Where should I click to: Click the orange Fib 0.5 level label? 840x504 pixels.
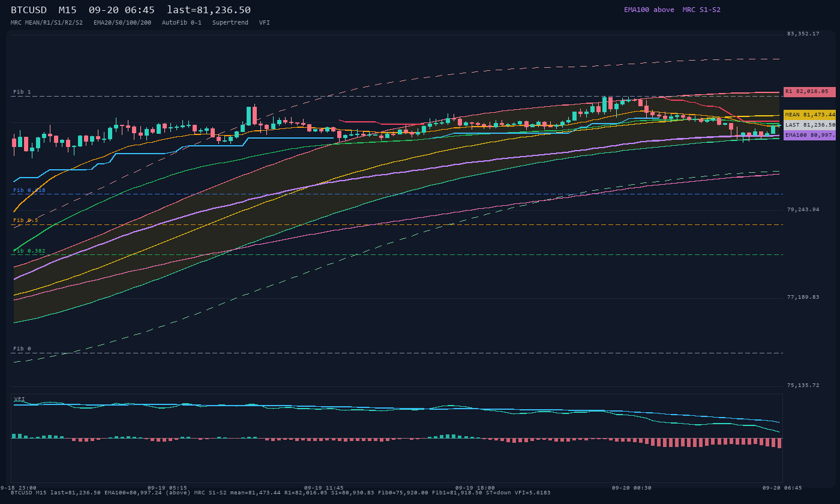tap(26, 221)
